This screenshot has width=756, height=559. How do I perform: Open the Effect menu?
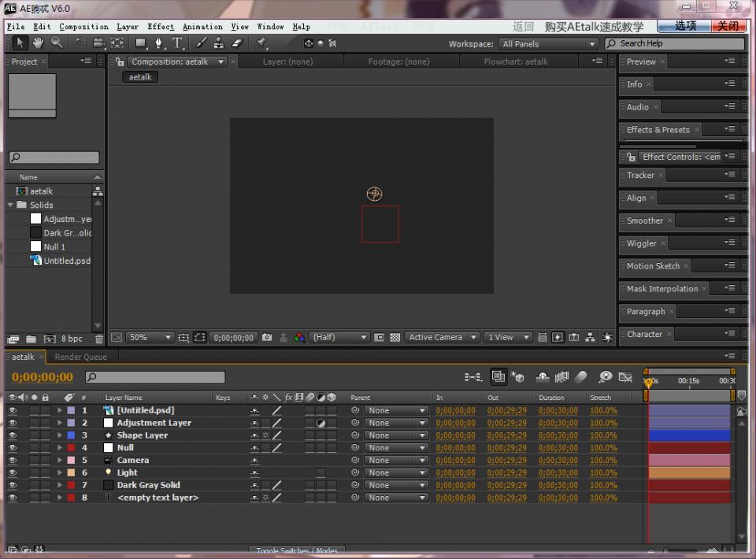click(x=161, y=27)
